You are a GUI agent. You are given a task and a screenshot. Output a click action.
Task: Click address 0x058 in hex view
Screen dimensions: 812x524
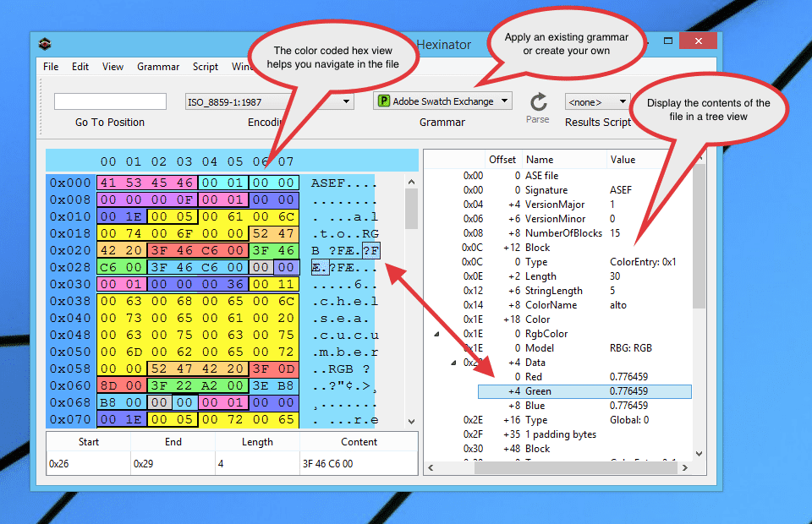70,368
